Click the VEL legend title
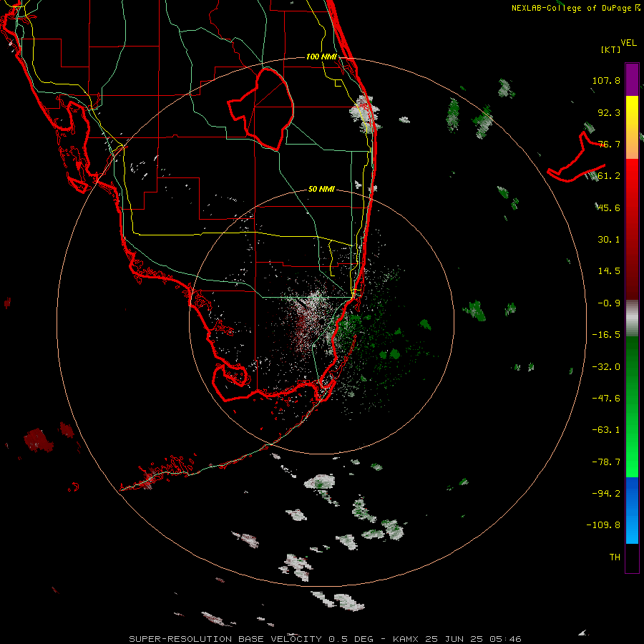 pos(628,42)
